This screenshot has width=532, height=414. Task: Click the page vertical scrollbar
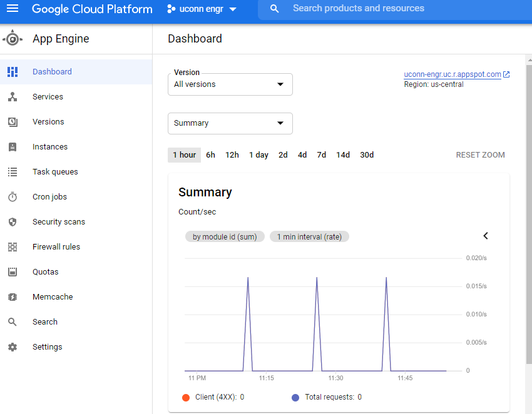[x=529, y=214]
